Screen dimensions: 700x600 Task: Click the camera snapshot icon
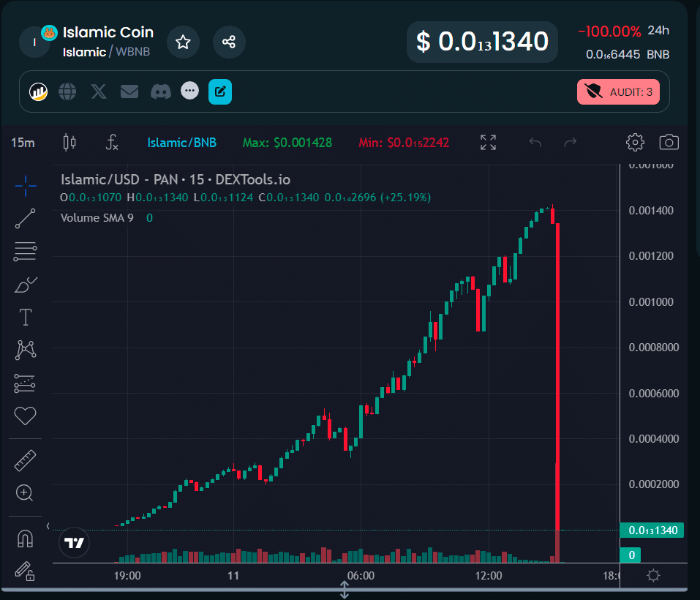(669, 142)
